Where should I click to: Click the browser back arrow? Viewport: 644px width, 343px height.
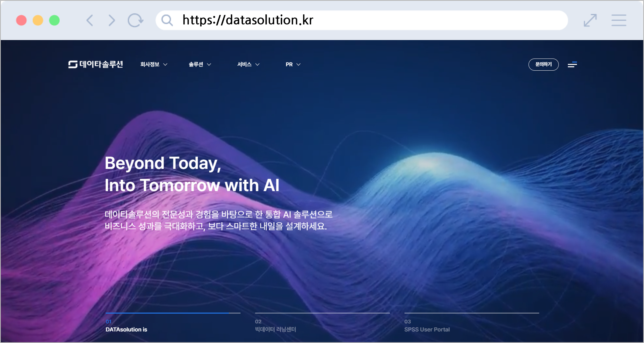90,20
